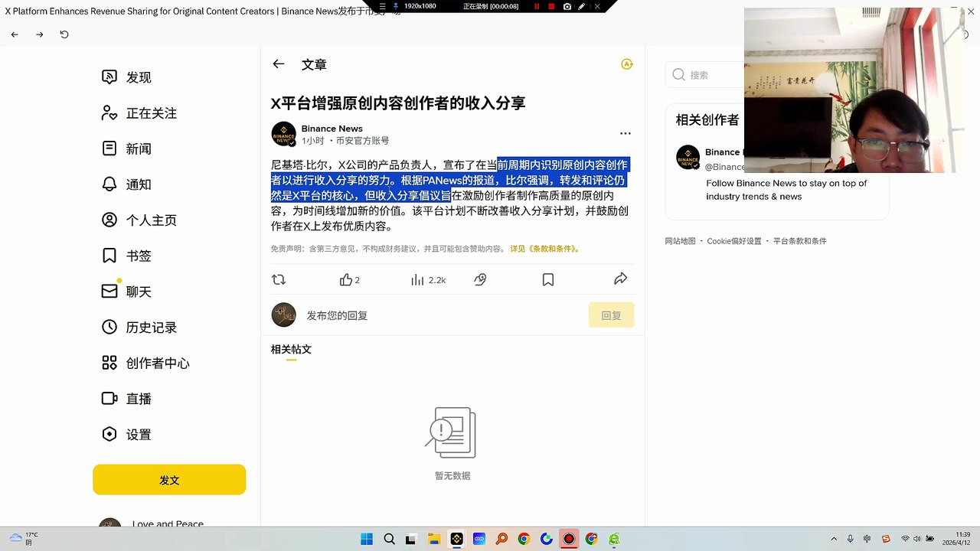Viewport: 980px width, 551px height.
Task: Click the article title X平台增强原创内容创作者的收入分享
Action: click(x=398, y=103)
